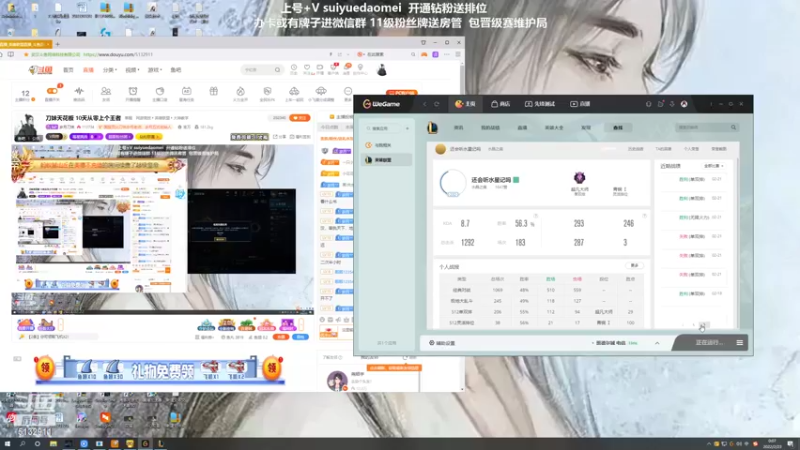Click Douyu logo in browser
The height and width of the screenshot is (450, 800).
[x=41, y=70]
